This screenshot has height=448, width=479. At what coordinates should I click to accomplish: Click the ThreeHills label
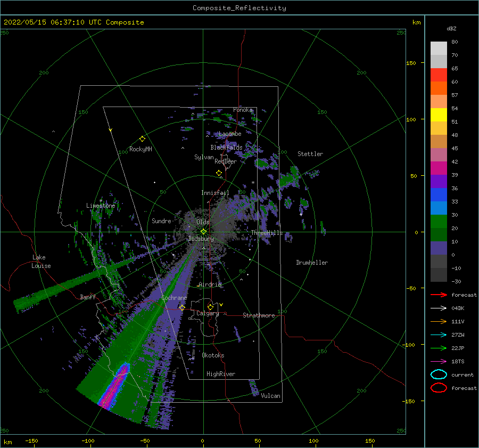tap(267, 233)
